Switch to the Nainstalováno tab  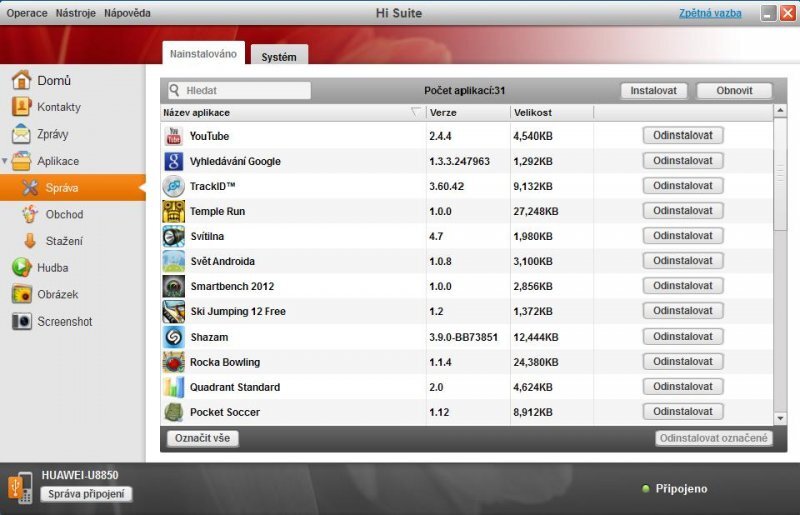(203, 53)
